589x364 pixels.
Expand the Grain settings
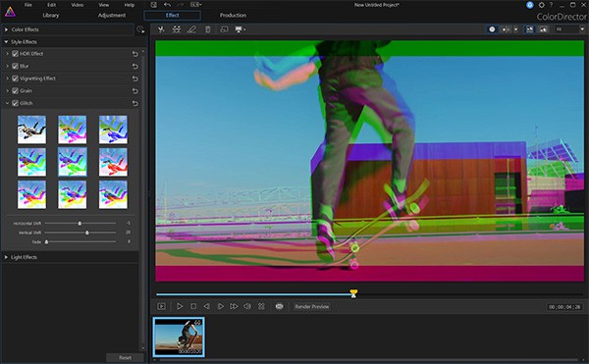[7, 91]
